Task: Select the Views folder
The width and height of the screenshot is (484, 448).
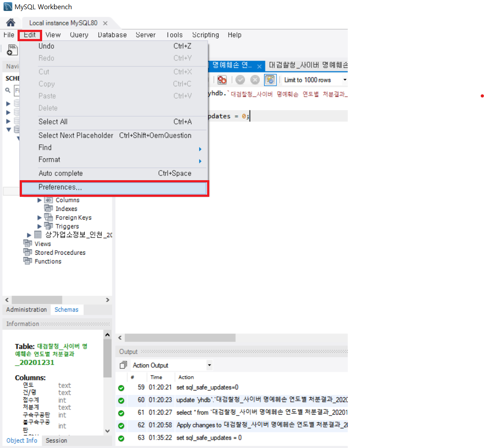Action: [x=43, y=244]
